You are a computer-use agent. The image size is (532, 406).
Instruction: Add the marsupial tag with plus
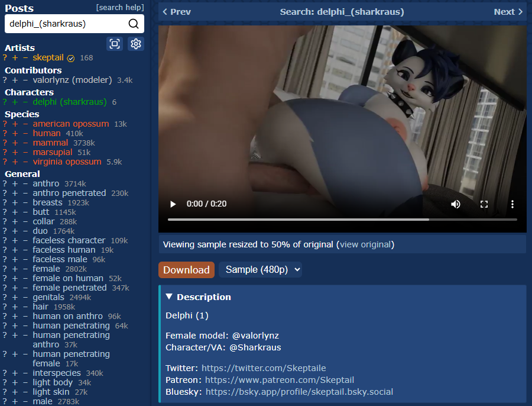[x=15, y=152]
